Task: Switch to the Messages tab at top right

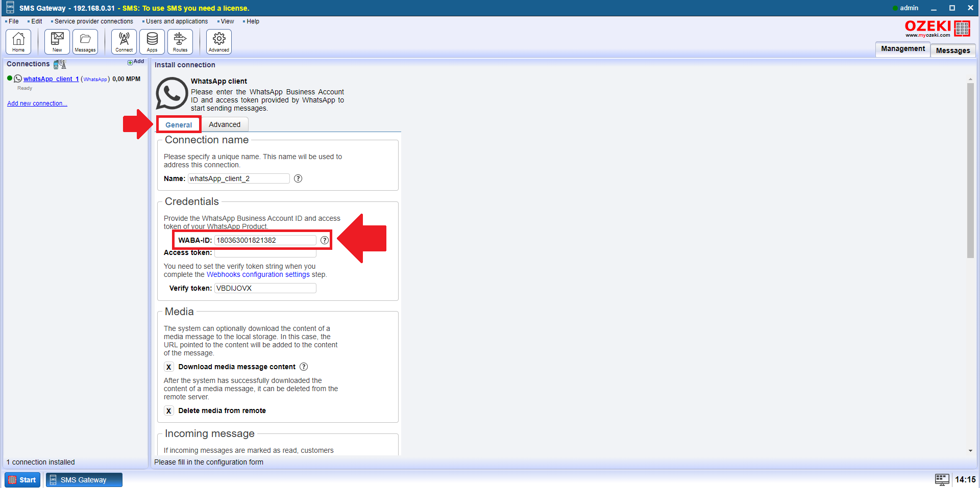Action: point(952,50)
